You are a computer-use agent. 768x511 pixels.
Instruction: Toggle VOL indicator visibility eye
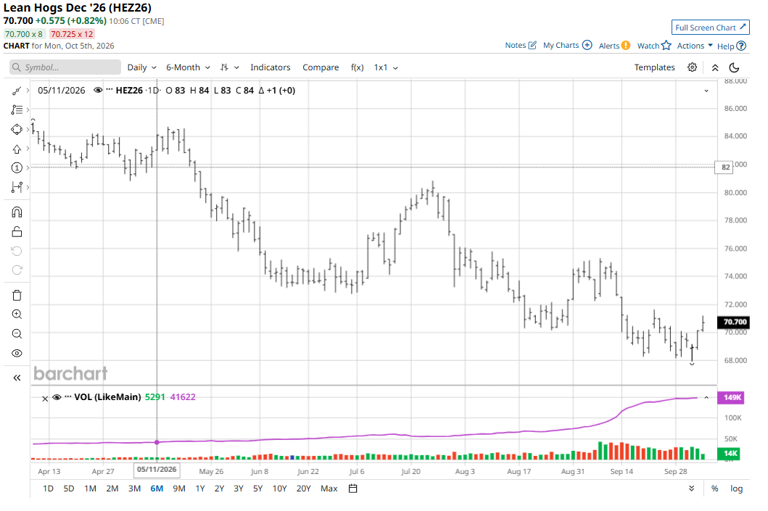point(57,397)
